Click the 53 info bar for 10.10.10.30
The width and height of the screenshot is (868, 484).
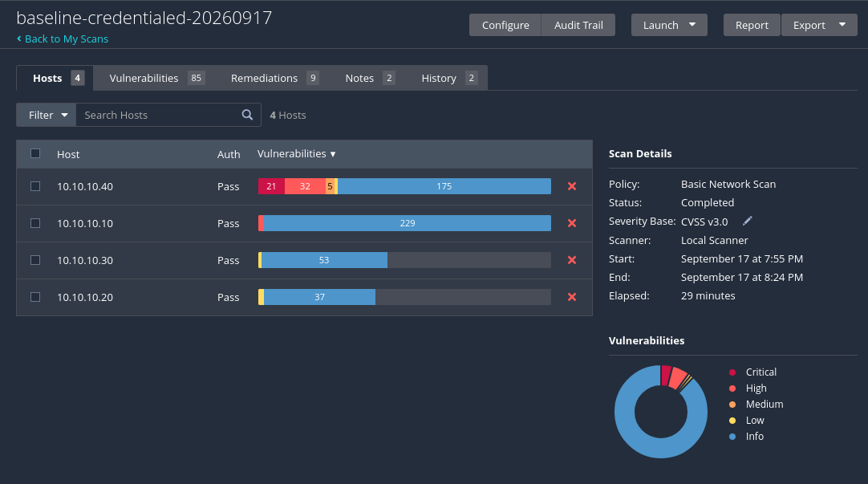point(324,260)
